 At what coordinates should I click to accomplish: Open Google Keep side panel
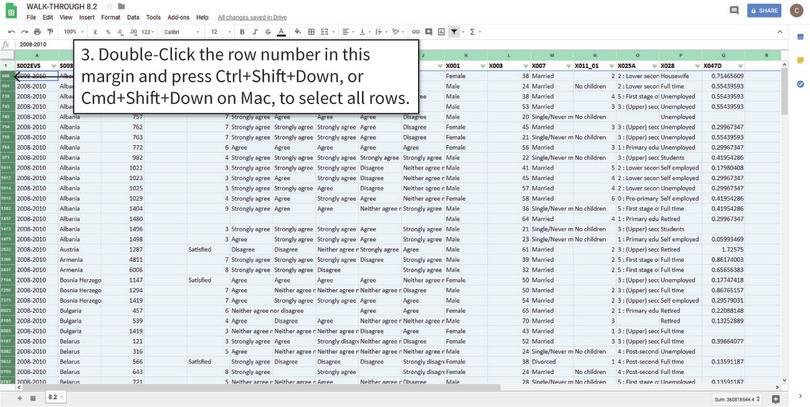tap(800, 60)
